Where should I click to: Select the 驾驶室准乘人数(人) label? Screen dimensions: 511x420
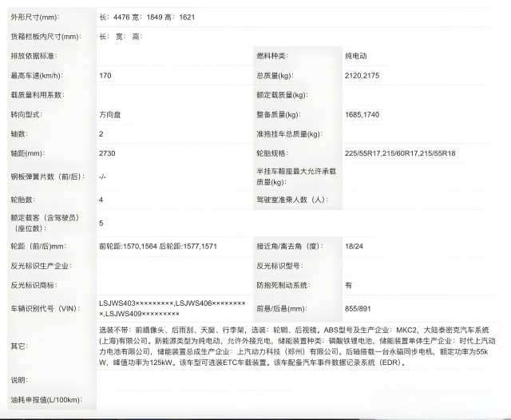292,200
